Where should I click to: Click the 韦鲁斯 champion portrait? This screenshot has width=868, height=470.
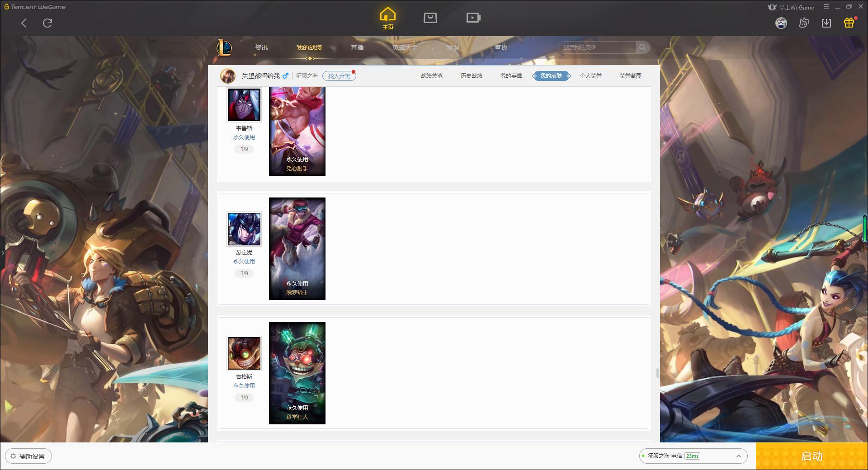pyautogui.click(x=244, y=105)
